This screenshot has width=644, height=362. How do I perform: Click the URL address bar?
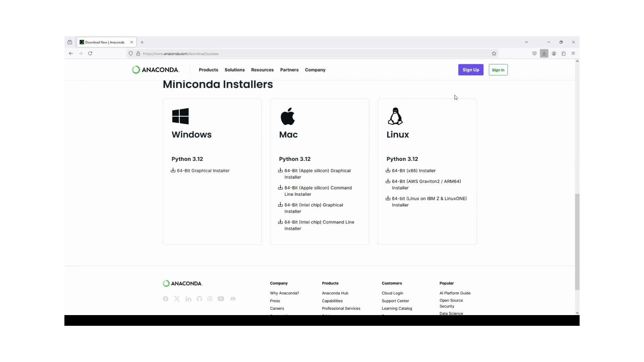point(312,53)
